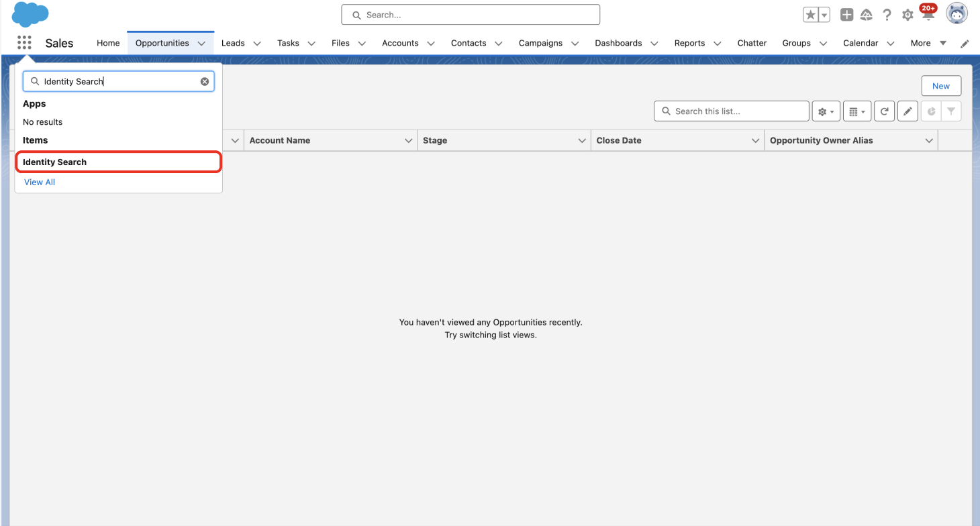Open the Setup gear icon
Screen dimensions: 980x526
click(x=908, y=15)
